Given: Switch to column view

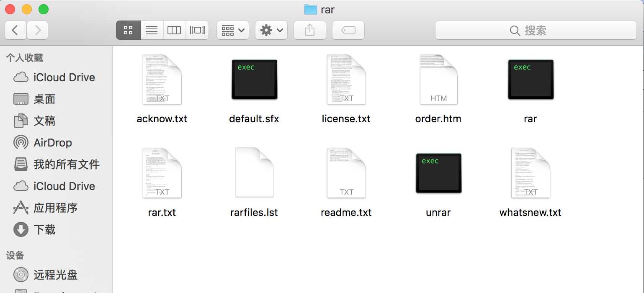Looking at the screenshot, I should 174,30.
